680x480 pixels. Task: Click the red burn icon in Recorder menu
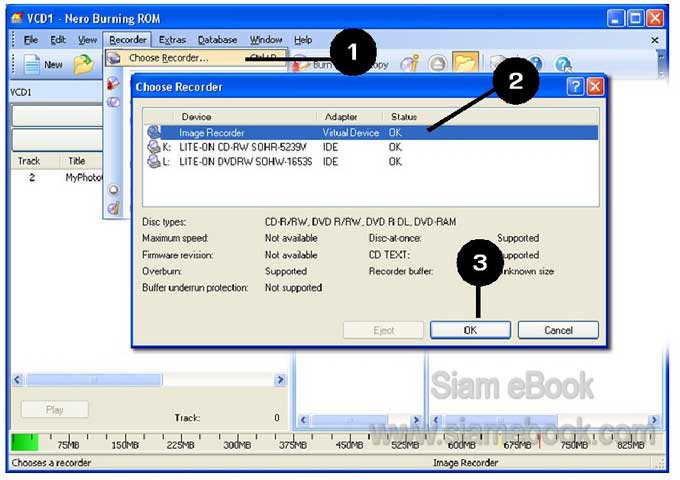point(113,83)
